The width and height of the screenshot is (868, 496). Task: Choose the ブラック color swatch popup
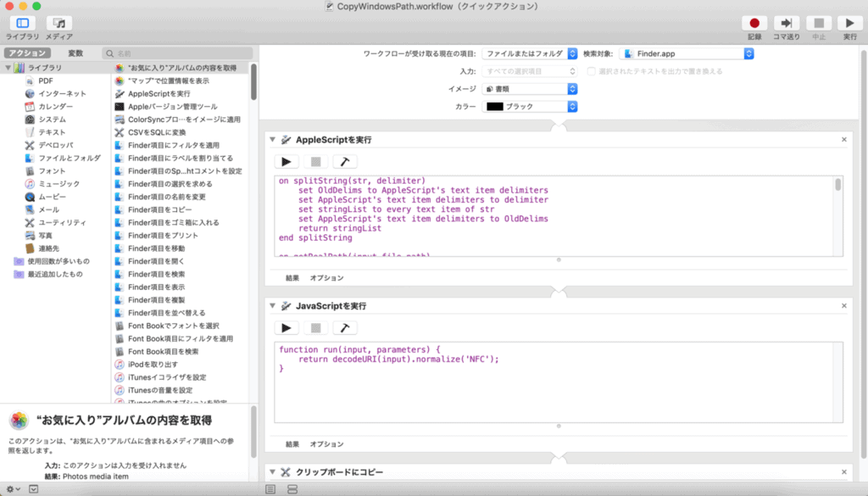(x=530, y=107)
